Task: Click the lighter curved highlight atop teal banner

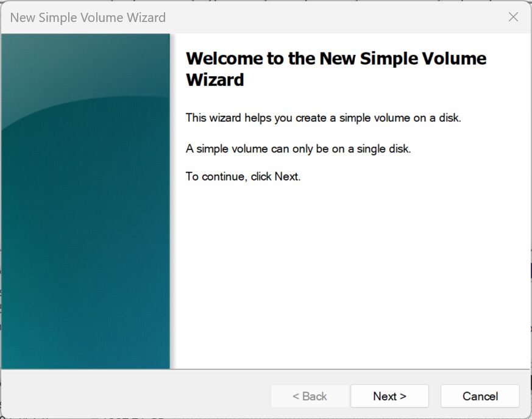Action: point(85,68)
